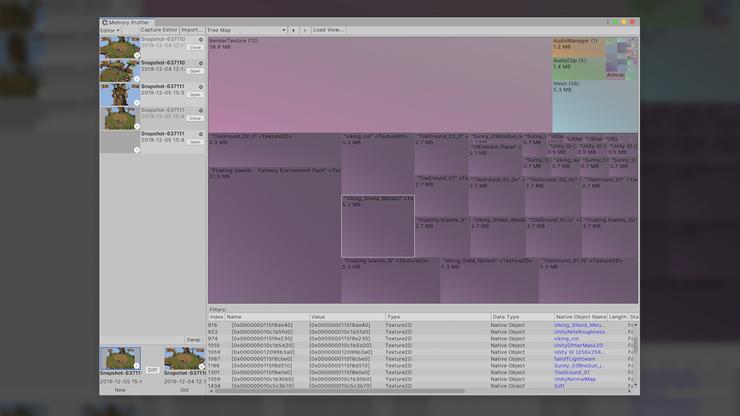This screenshot has height=416, width=740.
Task: Open Viking_Shield_Meta... native object link
Action: click(579, 325)
